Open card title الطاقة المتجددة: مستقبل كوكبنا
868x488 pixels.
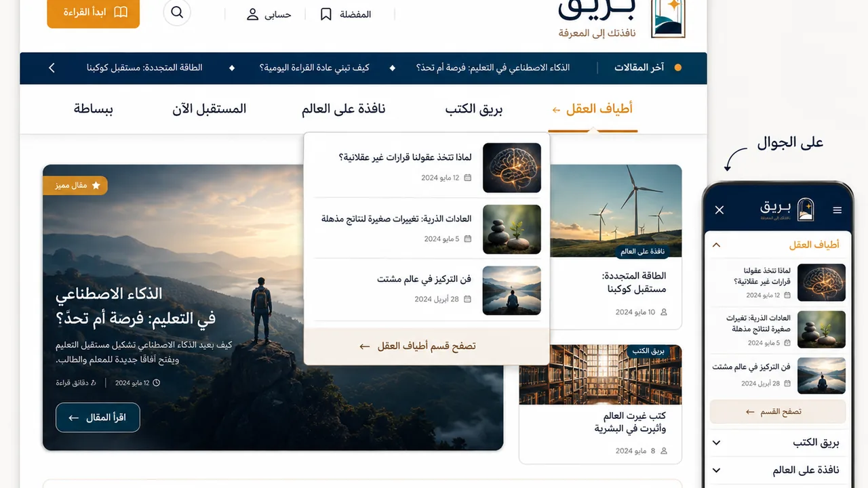(634, 283)
